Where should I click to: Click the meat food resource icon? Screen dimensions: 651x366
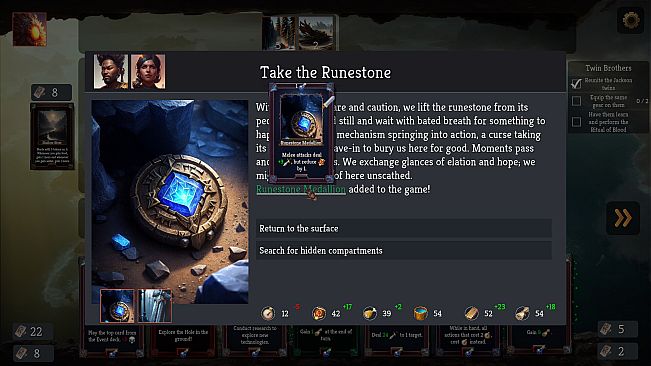pyautogui.click(x=370, y=313)
